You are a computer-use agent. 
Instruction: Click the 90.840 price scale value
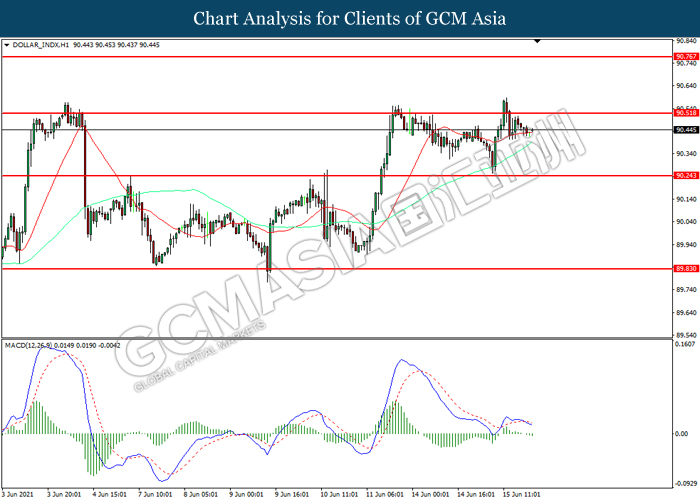[x=686, y=41]
